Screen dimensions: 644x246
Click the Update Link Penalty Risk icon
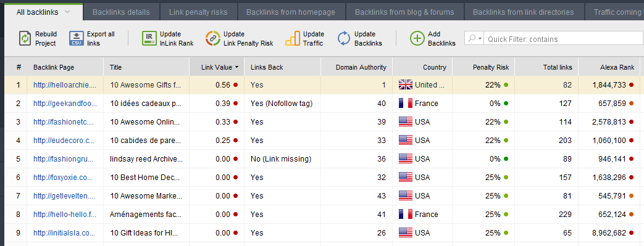click(213, 39)
